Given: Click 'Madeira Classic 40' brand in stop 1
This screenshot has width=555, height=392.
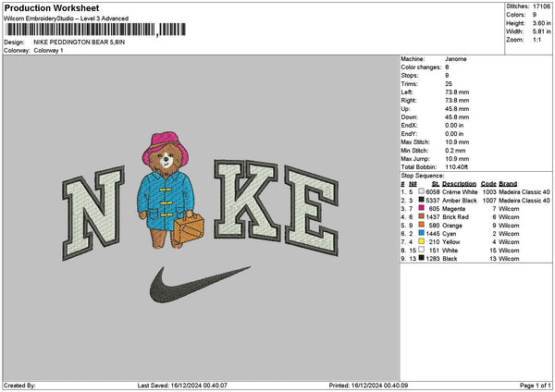Looking at the screenshot, I should [x=524, y=191].
